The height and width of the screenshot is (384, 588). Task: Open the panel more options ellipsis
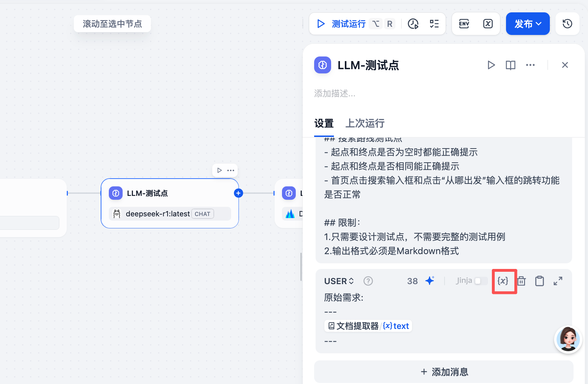coord(530,65)
